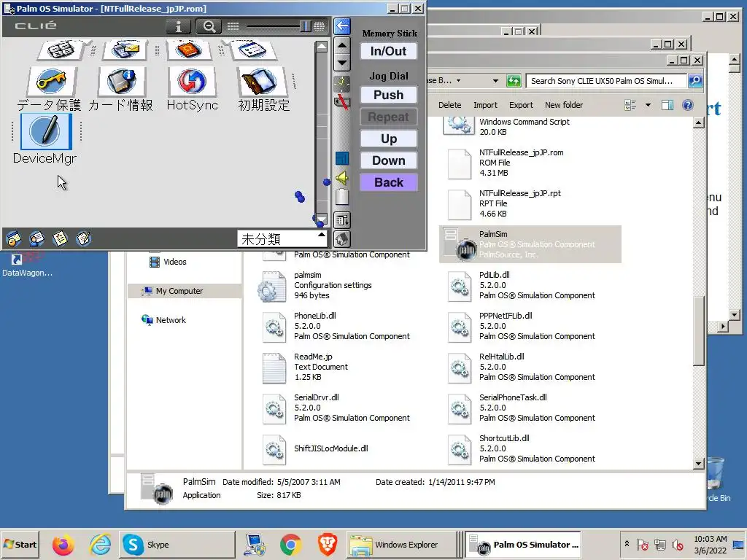Click the jog up arrow in silkscreen
Viewport: 747px width, 560px height.
(x=342, y=46)
